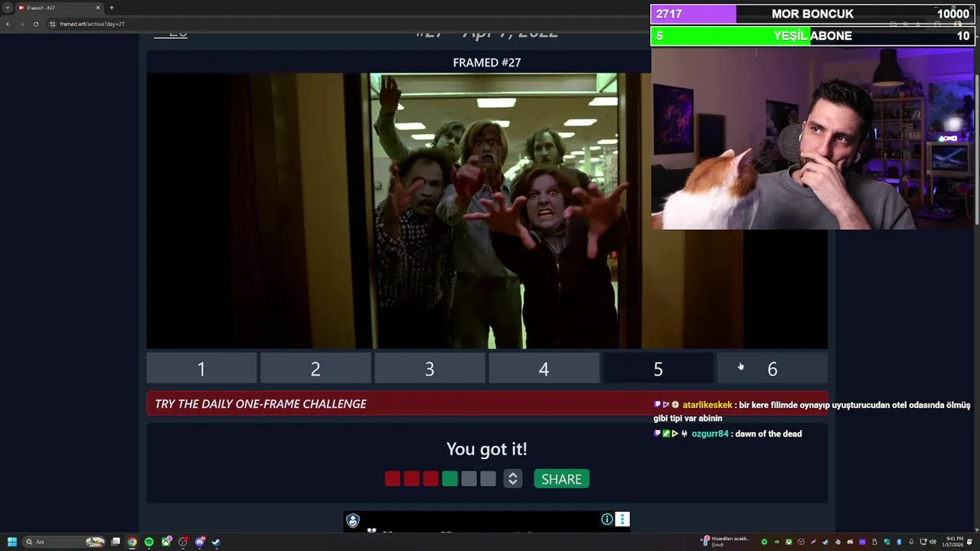Viewport: 980px width, 551px height.
Task: Open Windows Security from the system tray
Action: point(887,542)
